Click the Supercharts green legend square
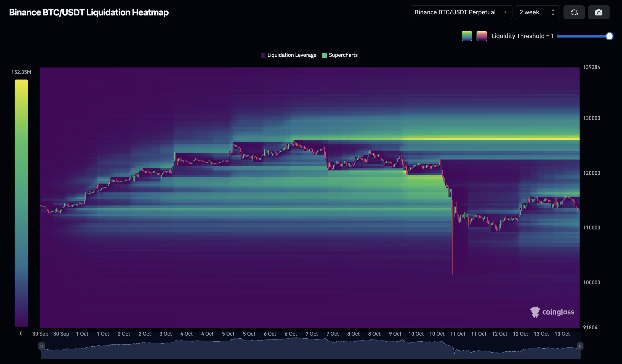Image resolution: width=622 pixels, height=364 pixels. point(325,55)
